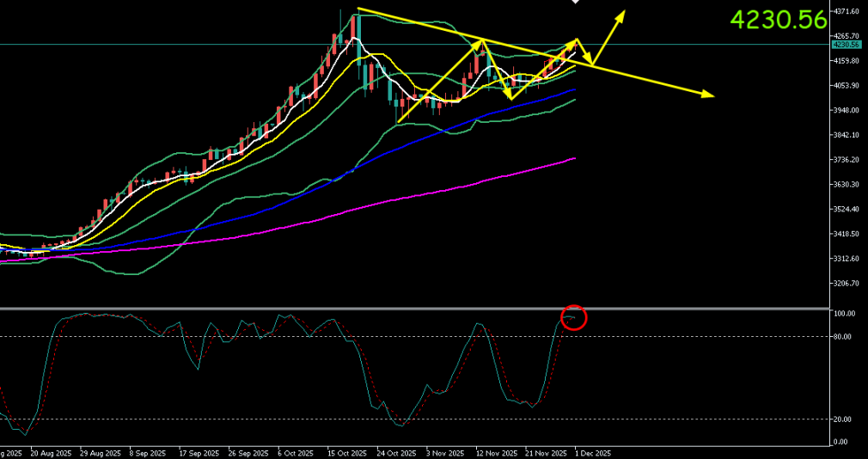Click the 3206.70 label on the price axis
The image size is (868, 459).
coord(847,284)
